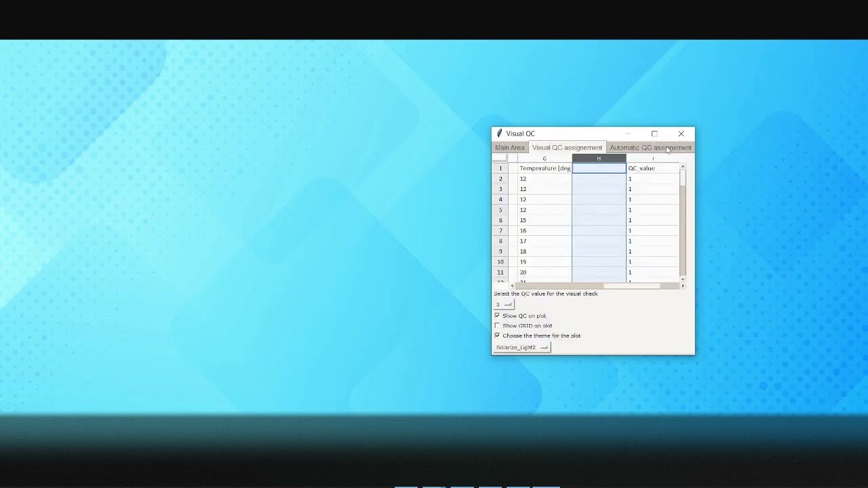This screenshot has width=868, height=488.
Task: Click the table's horizontal scrollbar thumb
Action: (x=633, y=286)
